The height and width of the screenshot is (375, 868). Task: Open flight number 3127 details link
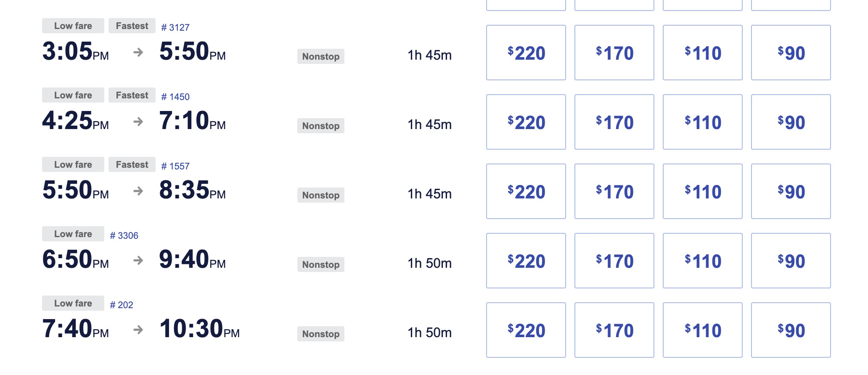tap(175, 27)
